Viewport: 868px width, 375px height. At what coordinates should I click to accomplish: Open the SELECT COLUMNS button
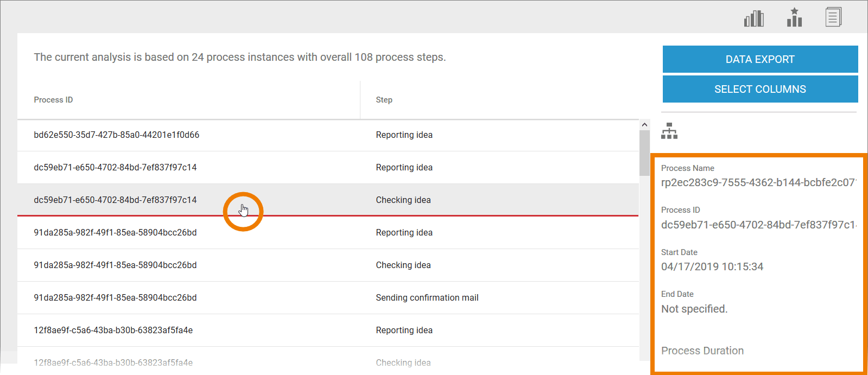(x=760, y=89)
